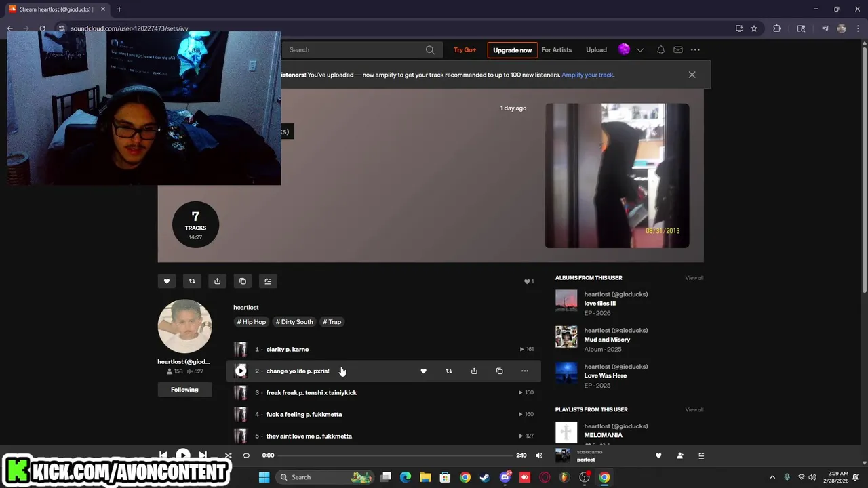Reload the page in Chrome
868x488 pixels.
pyautogui.click(x=42, y=28)
